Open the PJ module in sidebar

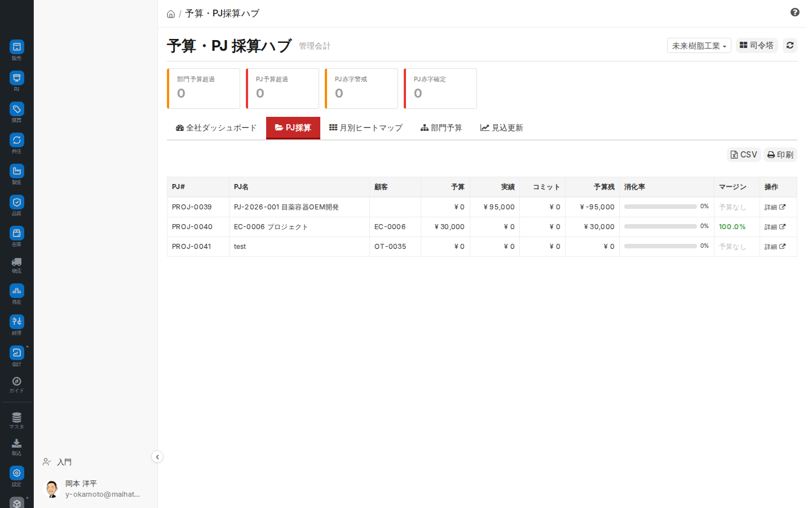[17, 78]
